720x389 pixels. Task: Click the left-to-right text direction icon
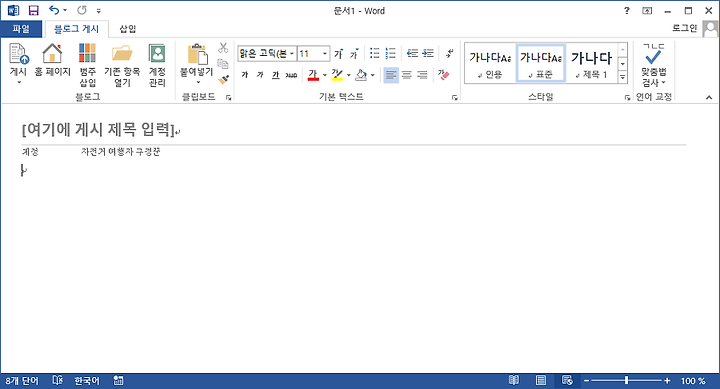[449, 53]
